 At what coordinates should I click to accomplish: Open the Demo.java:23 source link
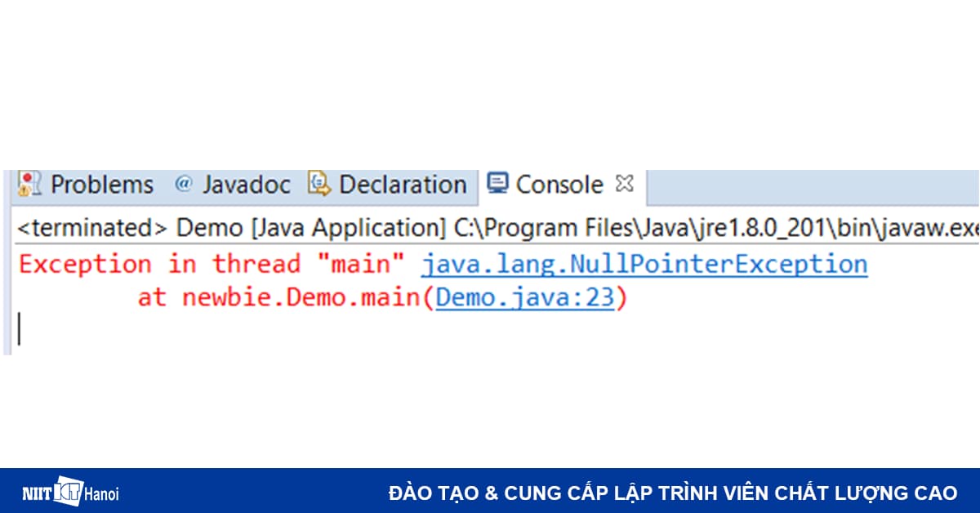coord(526,297)
